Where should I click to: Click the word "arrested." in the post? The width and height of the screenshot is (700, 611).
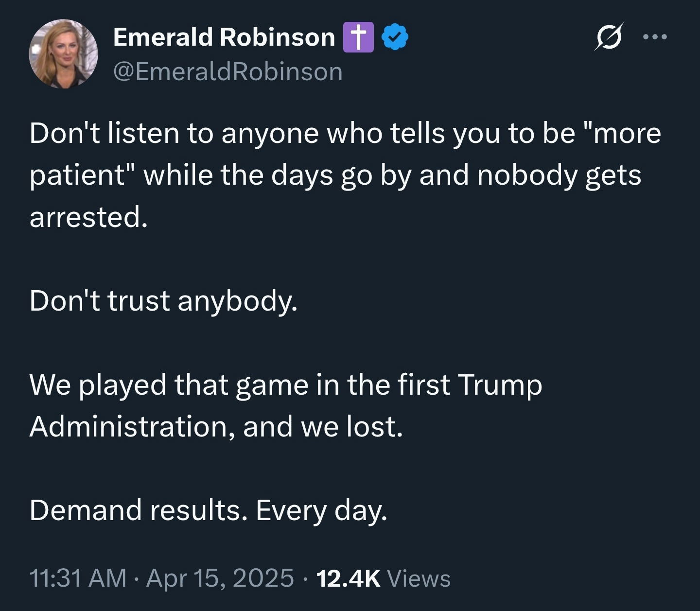point(88,217)
